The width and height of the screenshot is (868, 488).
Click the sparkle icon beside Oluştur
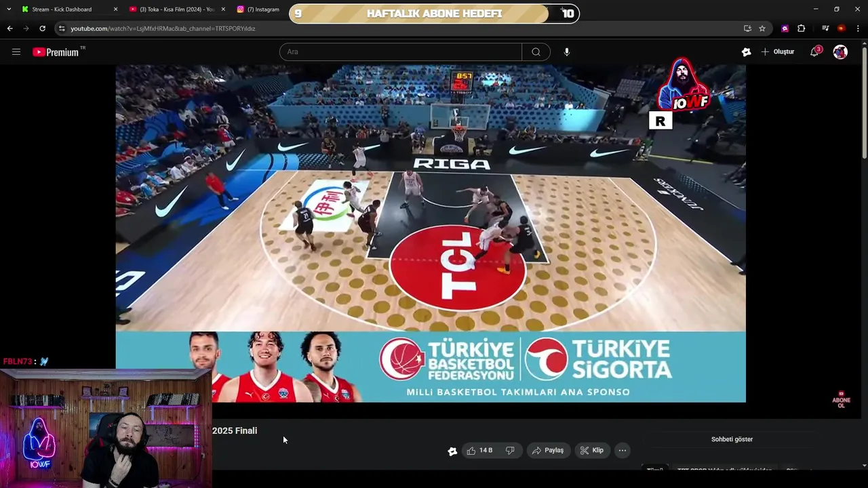click(746, 52)
